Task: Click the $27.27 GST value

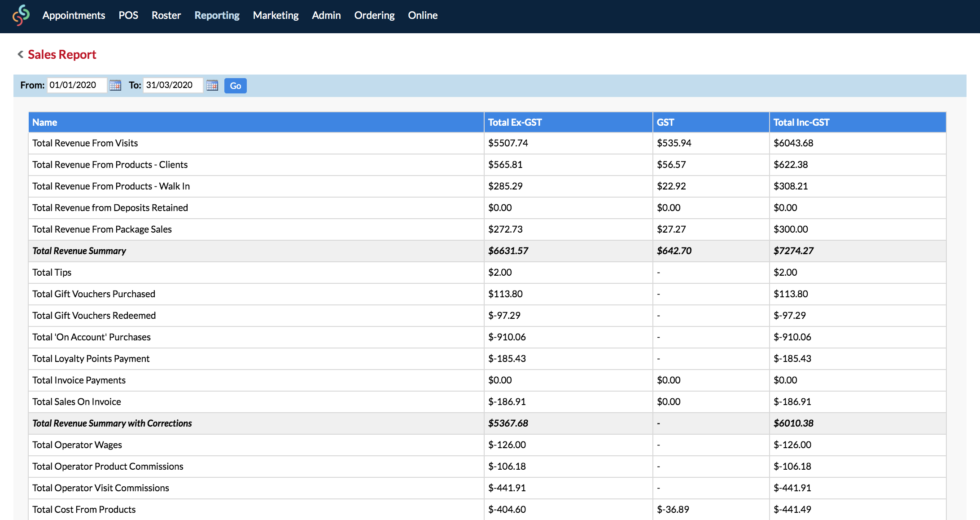Action: point(671,229)
